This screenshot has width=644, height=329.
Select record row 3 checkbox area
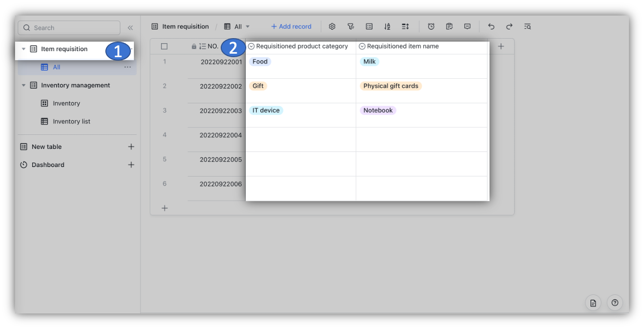pos(165,111)
